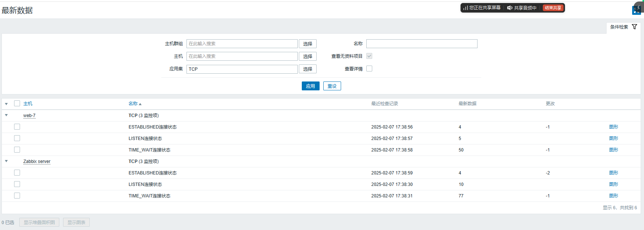Click 选择 button next to 主机

[x=308, y=56]
